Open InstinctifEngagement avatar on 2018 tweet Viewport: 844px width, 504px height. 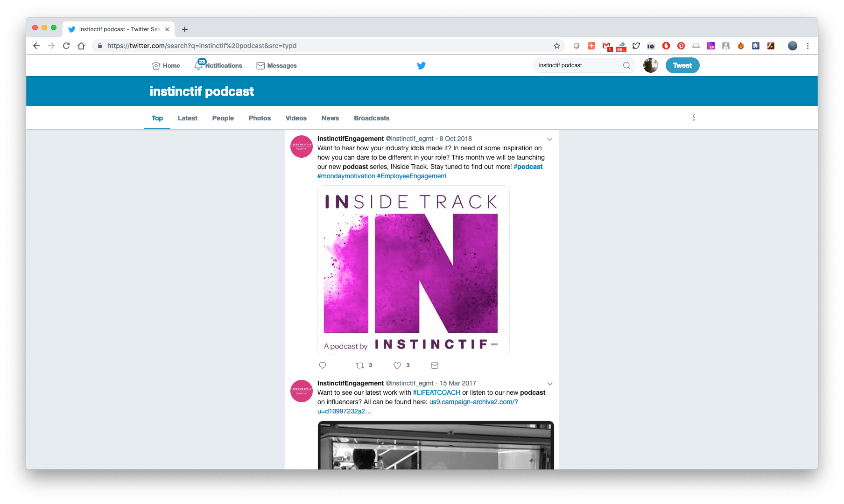click(302, 147)
